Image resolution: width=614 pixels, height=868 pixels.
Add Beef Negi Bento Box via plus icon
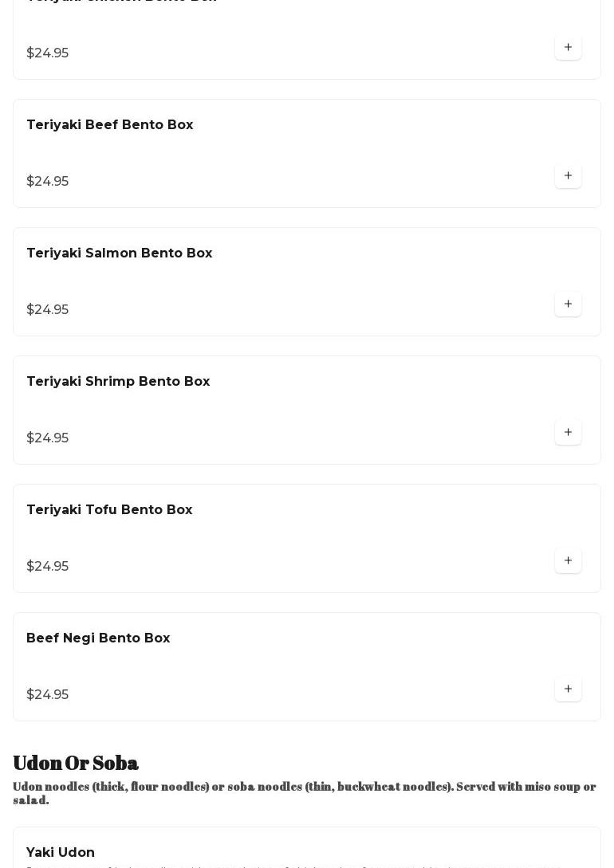click(568, 689)
